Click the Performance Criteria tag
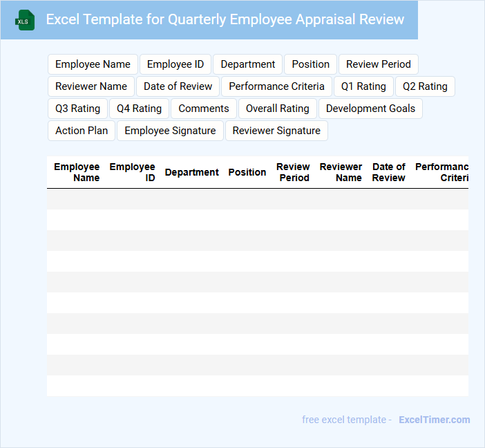The height and width of the screenshot is (448, 485). (276, 86)
